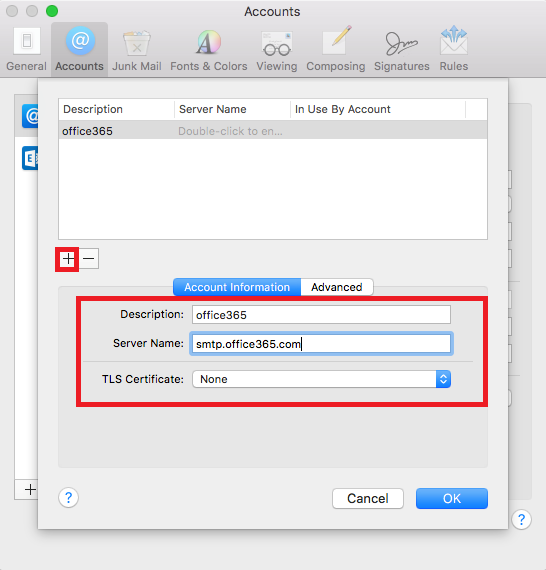Open Viewing preferences pane

(x=277, y=49)
